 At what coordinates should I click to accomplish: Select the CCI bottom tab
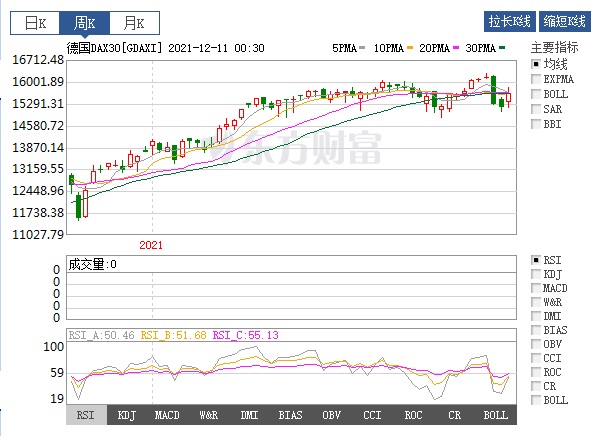[372, 415]
